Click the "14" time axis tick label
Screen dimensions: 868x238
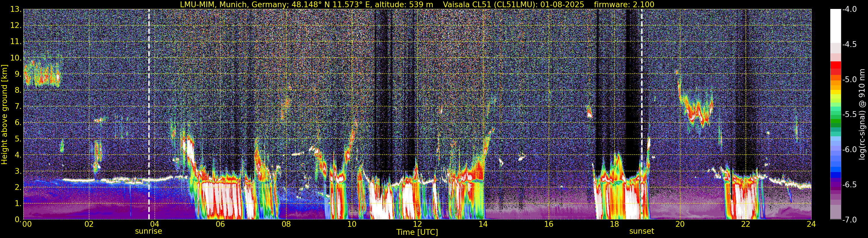point(483,224)
